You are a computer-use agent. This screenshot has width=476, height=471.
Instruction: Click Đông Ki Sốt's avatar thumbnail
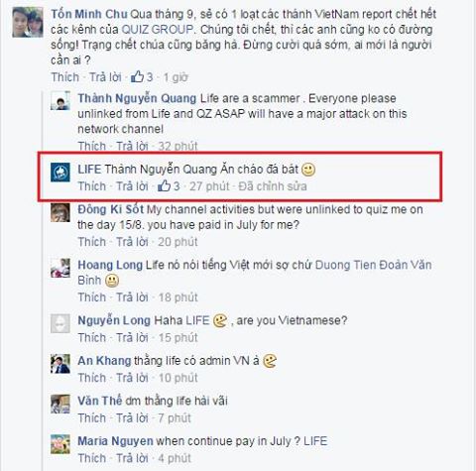(60, 212)
